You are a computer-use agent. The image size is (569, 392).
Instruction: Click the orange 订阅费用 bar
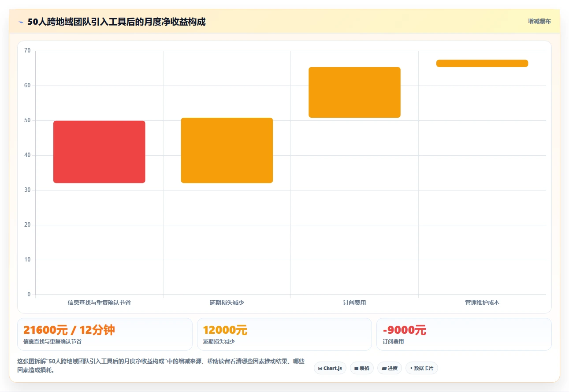pyautogui.click(x=354, y=93)
